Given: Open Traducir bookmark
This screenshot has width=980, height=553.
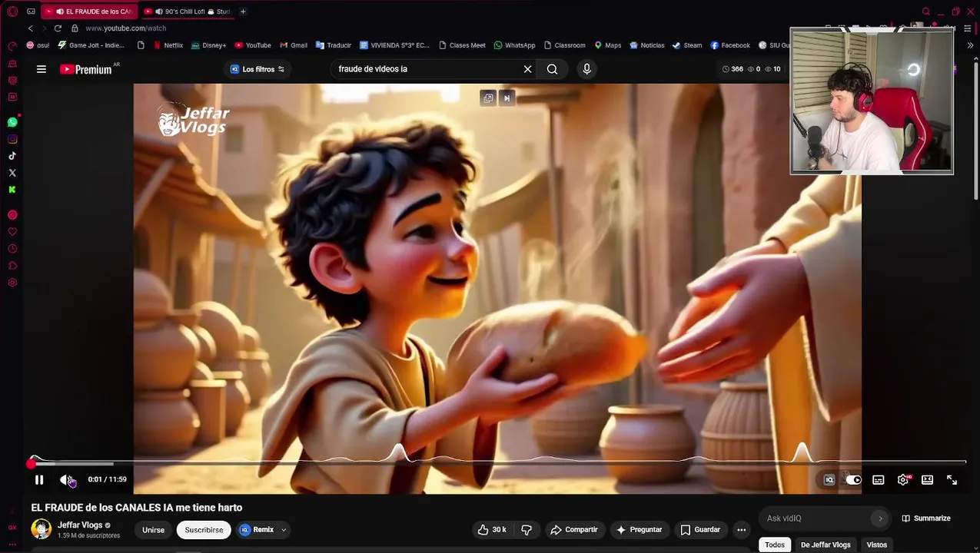Looking at the screenshot, I should point(333,45).
